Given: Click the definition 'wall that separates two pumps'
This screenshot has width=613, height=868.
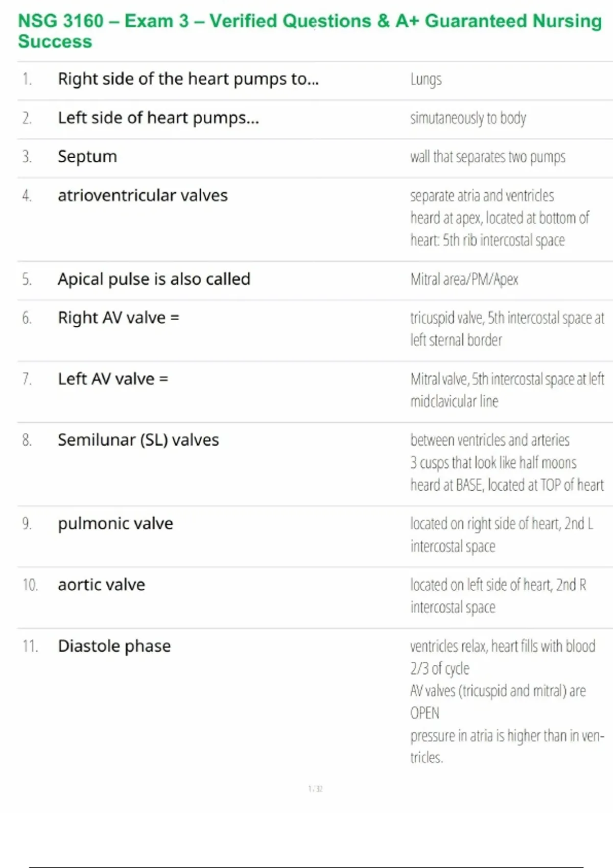Looking at the screenshot, I should pyautogui.click(x=488, y=157).
